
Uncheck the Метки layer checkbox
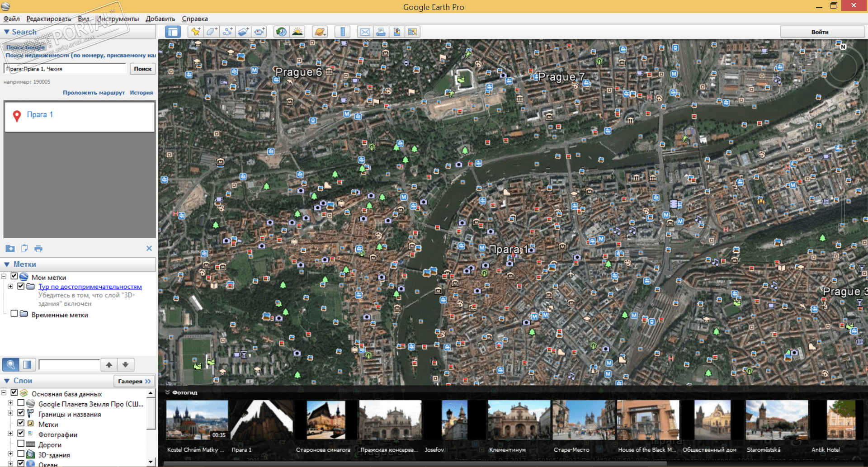coord(21,423)
